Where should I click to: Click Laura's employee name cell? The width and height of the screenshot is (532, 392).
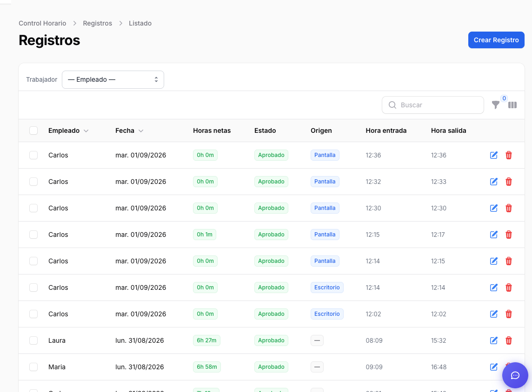57,340
